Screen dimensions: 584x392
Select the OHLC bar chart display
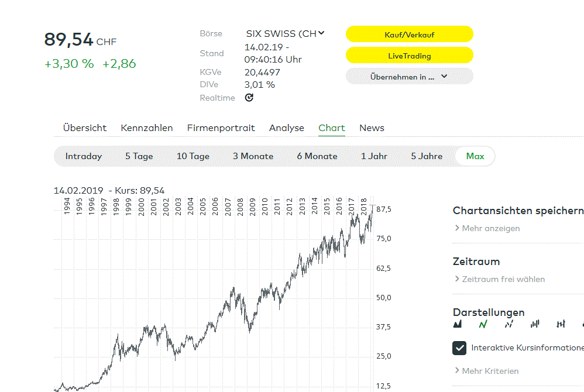(561, 324)
